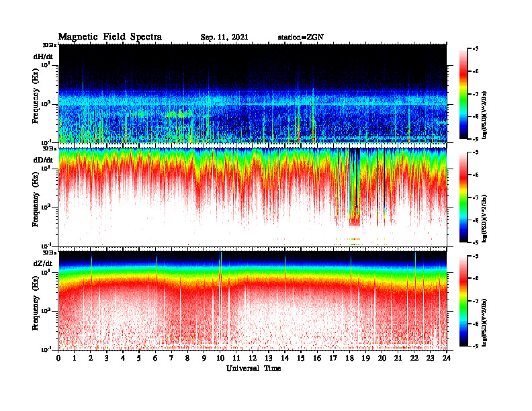Click the date "Sep. 11, 2021"
The height and width of the screenshot is (411, 532).
point(224,38)
